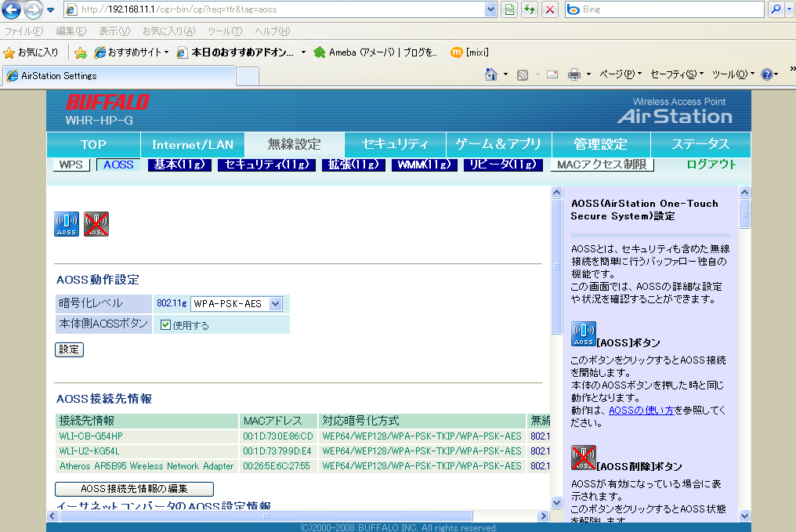Go forward with the browser Forward arrow
The height and width of the screenshot is (532, 796).
34,9
